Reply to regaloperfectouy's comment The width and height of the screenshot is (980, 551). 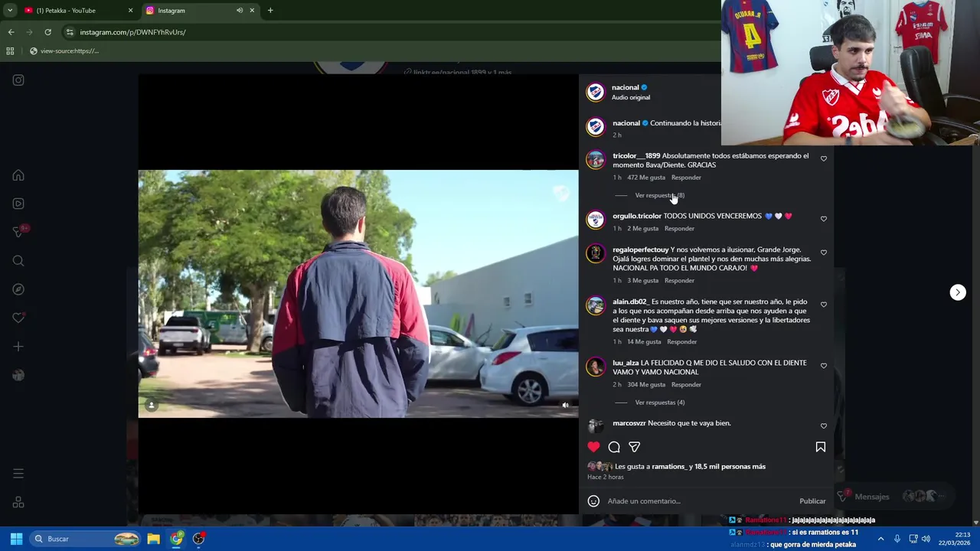coord(679,281)
